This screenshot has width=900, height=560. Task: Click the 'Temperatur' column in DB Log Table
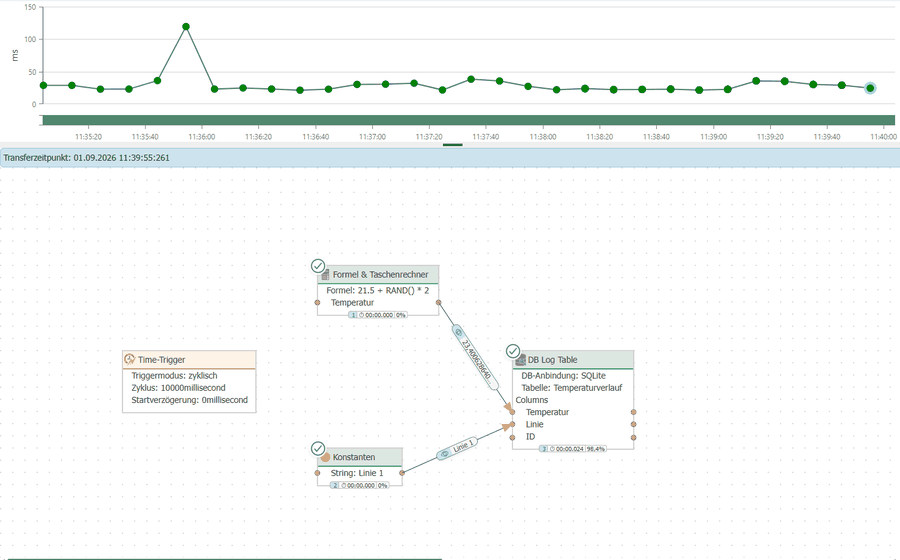(548, 412)
